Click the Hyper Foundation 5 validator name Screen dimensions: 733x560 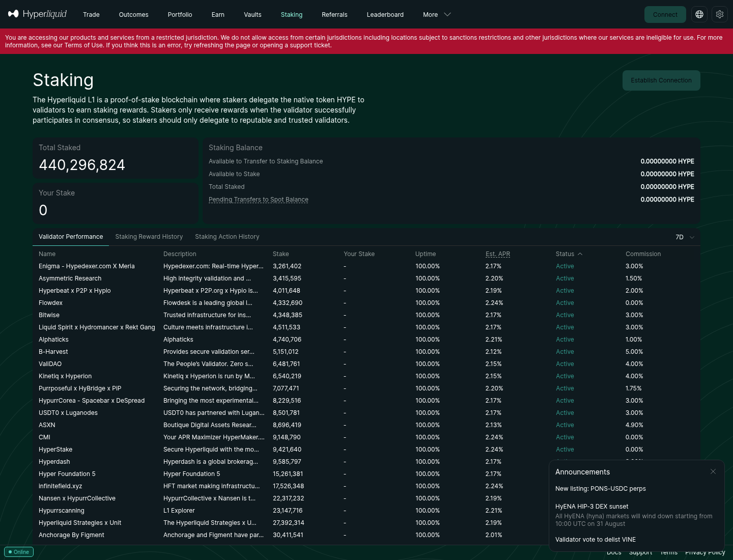[67, 474]
